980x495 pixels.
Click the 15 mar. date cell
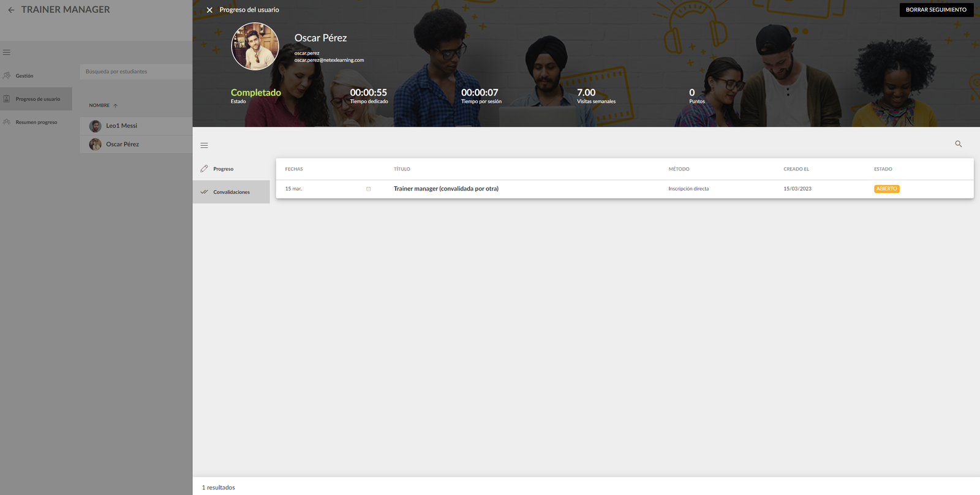[293, 189]
